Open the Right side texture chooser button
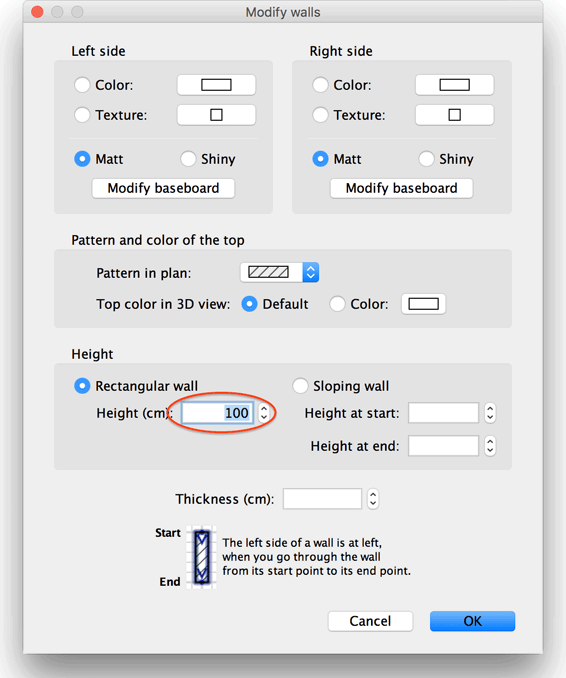 click(x=454, y=115)
